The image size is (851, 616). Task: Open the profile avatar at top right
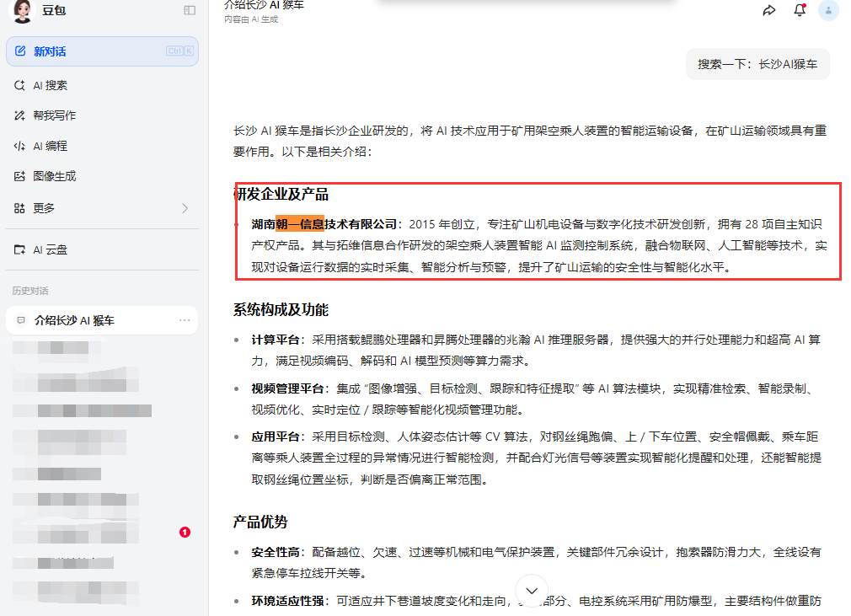click(x=827, y=11)
